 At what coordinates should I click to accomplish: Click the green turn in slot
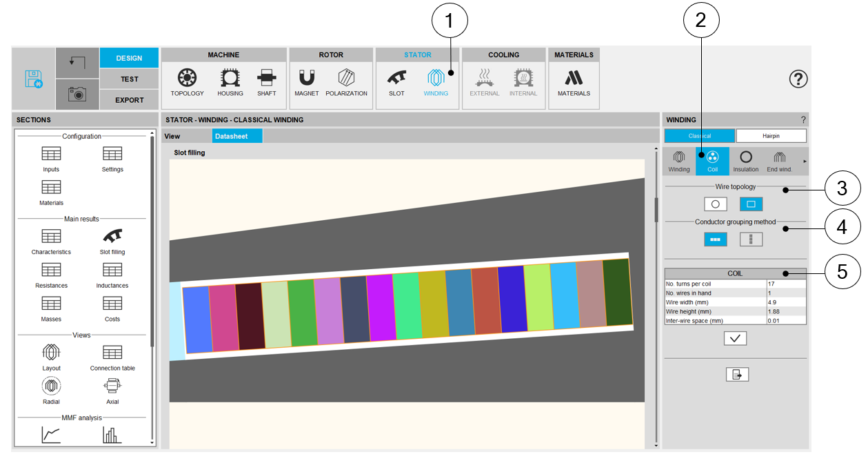(301, 312)
